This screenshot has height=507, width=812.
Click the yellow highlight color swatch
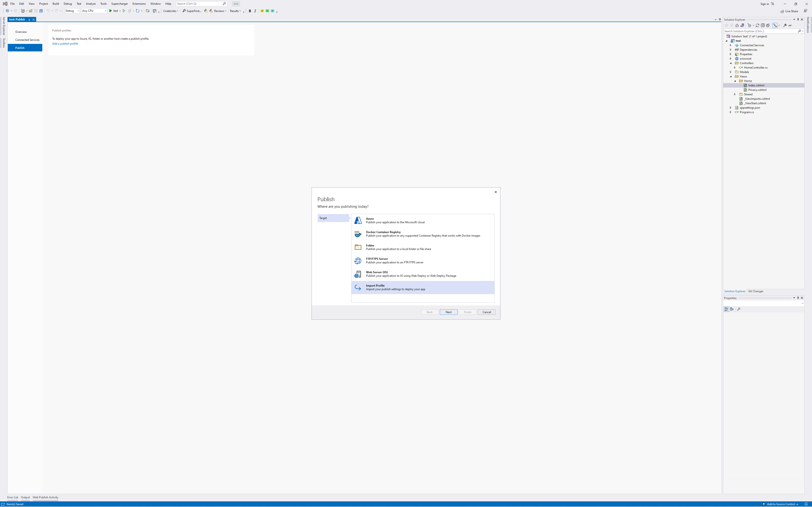[x=262, y=11]
